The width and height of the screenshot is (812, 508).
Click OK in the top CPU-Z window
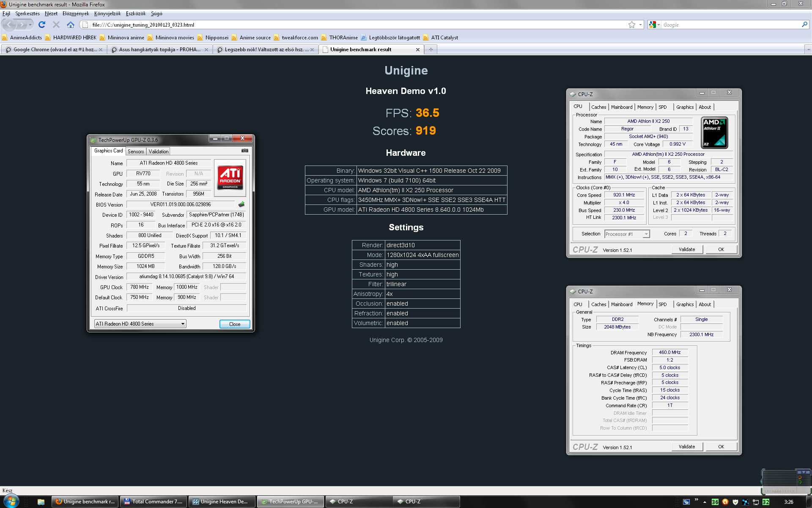(x=721, y=250)
